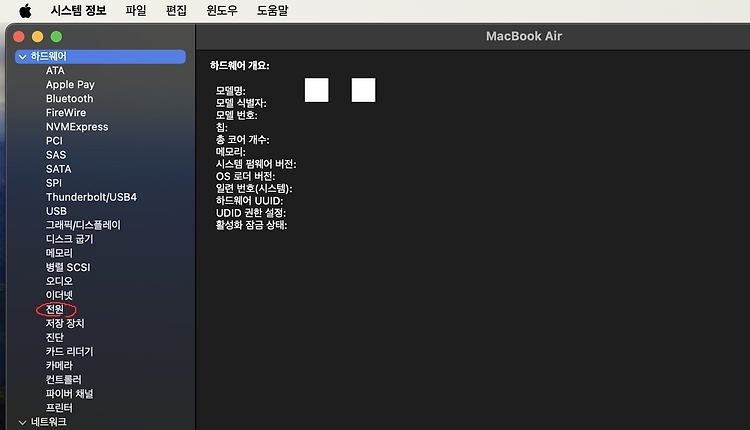750x430 pixels.
Task: Click the UDID 권한 설정 label
Action: [x=251, y=213]
